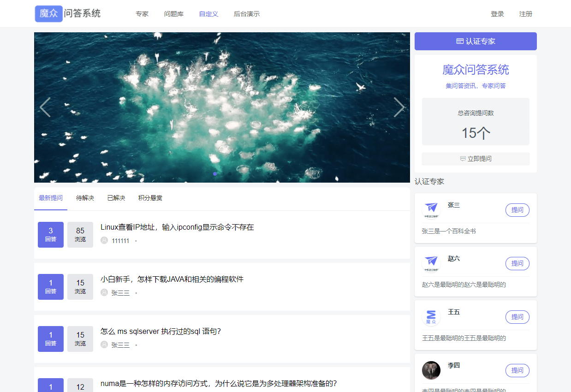
Task: Show previous carousel slide arrow
Action: [x=45, y=107]
